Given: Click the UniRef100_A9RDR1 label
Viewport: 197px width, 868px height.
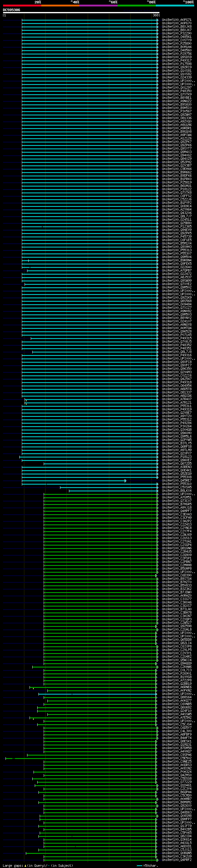Looking at the screenshot, I should tap(177, 128).
